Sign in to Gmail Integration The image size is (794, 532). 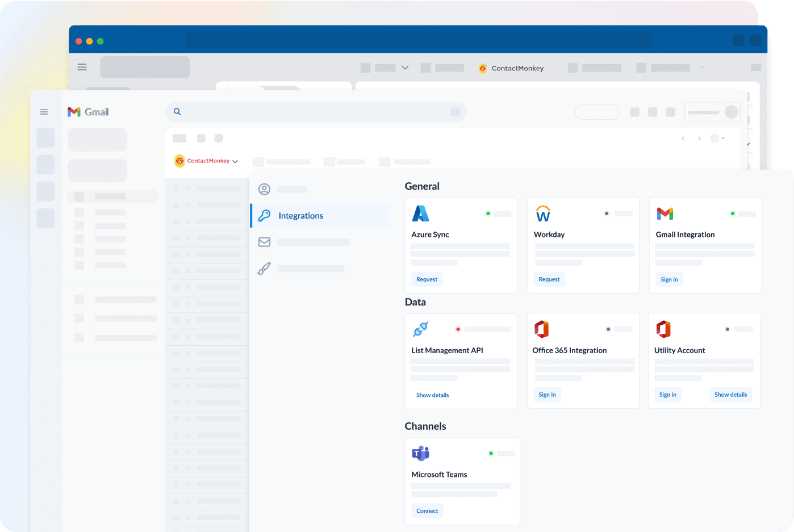(x=669, y=279)
